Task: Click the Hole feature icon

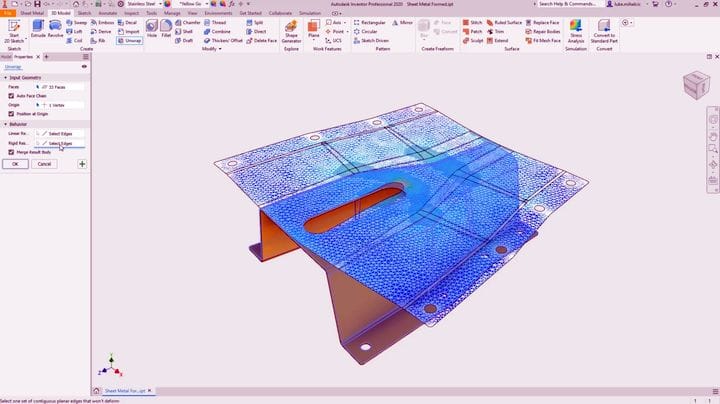Action: [x=150, y=26]
